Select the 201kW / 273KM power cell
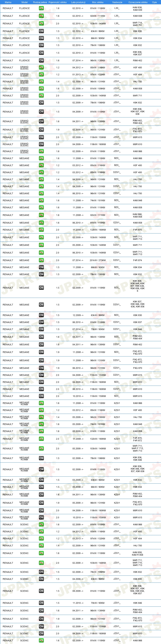Viewport: 161px width, 644px height. pyautogui.click(x=98, y=260)
